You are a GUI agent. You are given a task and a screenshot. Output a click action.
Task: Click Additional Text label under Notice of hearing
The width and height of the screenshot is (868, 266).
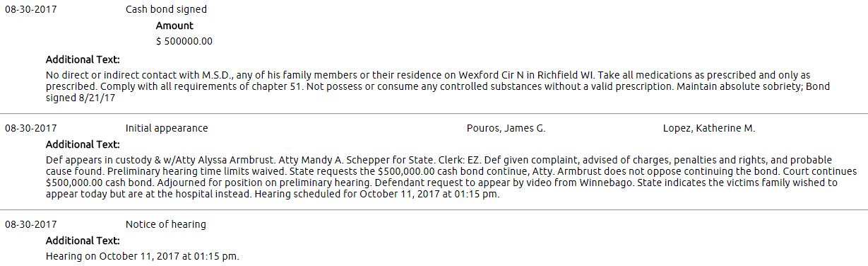pos(83,241)
